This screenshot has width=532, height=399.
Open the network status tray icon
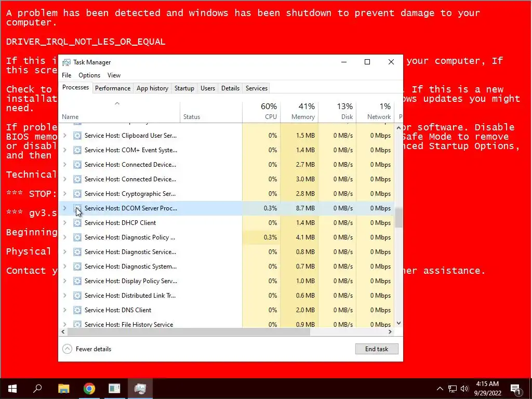click(453, 389)
